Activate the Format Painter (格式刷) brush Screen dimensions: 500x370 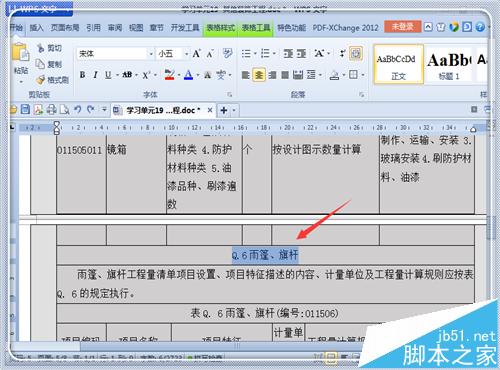pyautogui.click(x=40, y=80)
